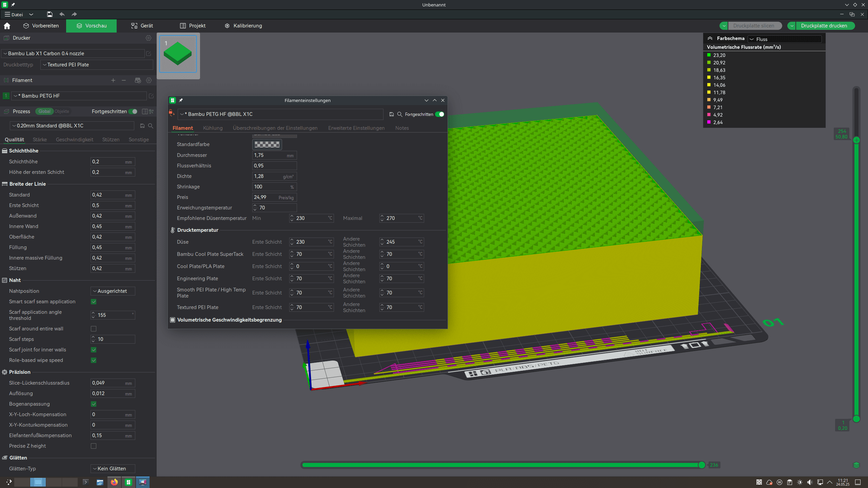The image size is (868, 488).
Task: Toggle Fortgeschritten switch in filament dialog
Action: click(x=440, y=114)
